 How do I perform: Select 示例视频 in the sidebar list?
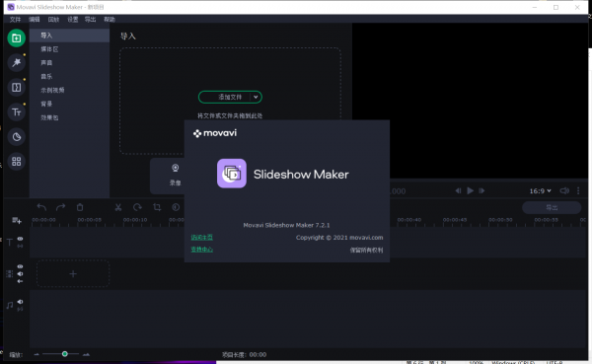[69, 90]
